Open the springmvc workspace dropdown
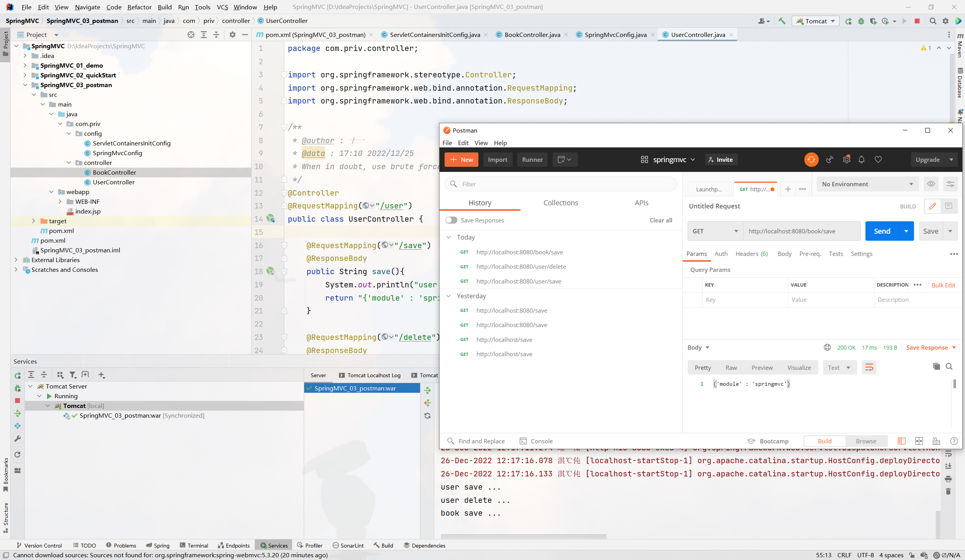The height and width of the screenshot is (560, 965). [x=667, y=159]
